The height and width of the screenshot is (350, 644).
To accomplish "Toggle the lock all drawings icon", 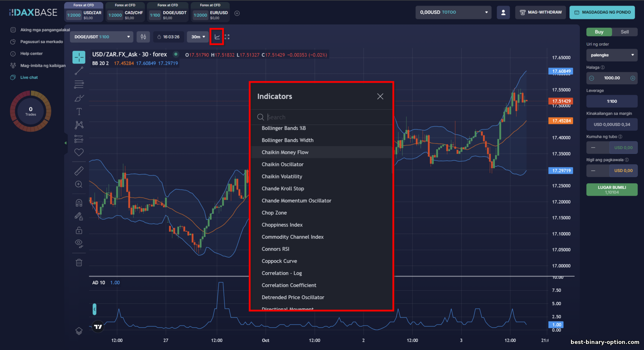I will [x=79, y=230].
